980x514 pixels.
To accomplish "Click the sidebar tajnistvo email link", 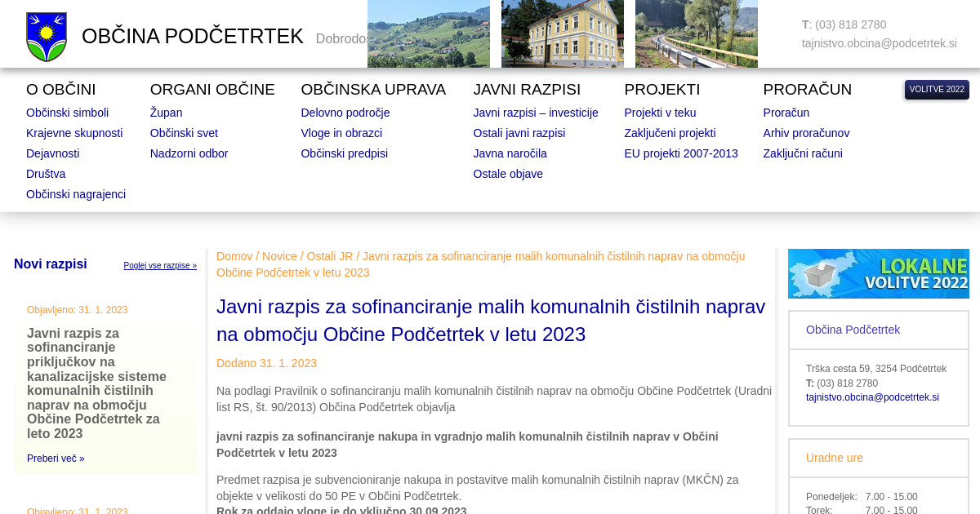I will pos(871,397).
